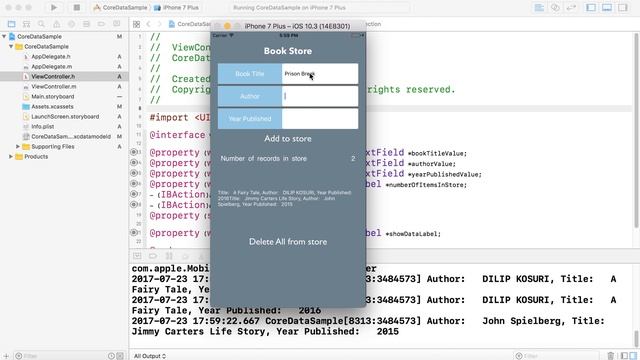Image resolution: width=640 pixels, height=360 pixels.
Task: Open the iPhone 7 Plus device selector
Action: 177,7
